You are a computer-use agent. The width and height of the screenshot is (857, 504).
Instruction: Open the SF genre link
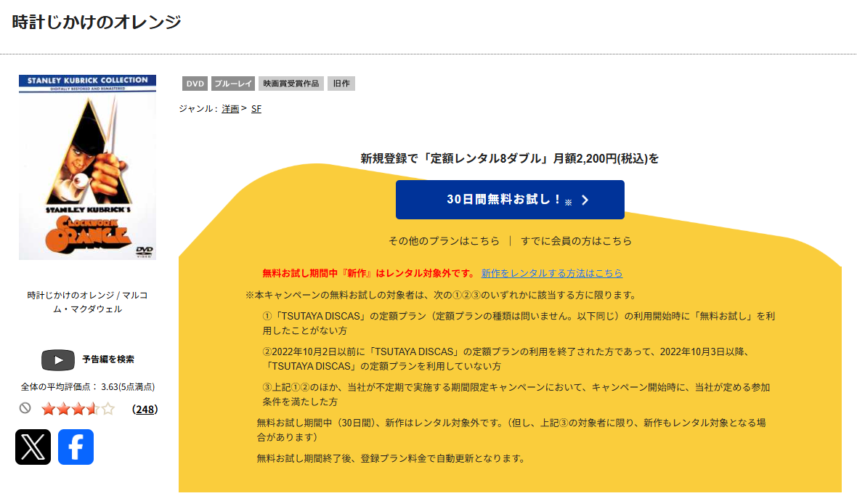tap(256, 109)
